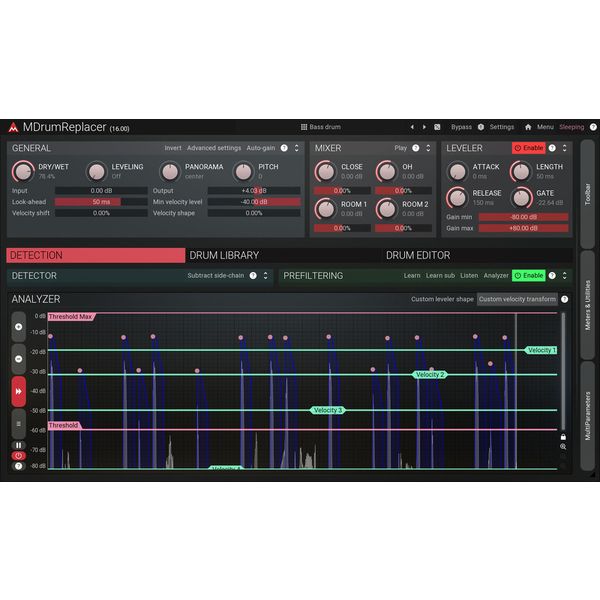Click the randomize dice icon
This screenshot has height=600, width=600.
pos(437,127)
